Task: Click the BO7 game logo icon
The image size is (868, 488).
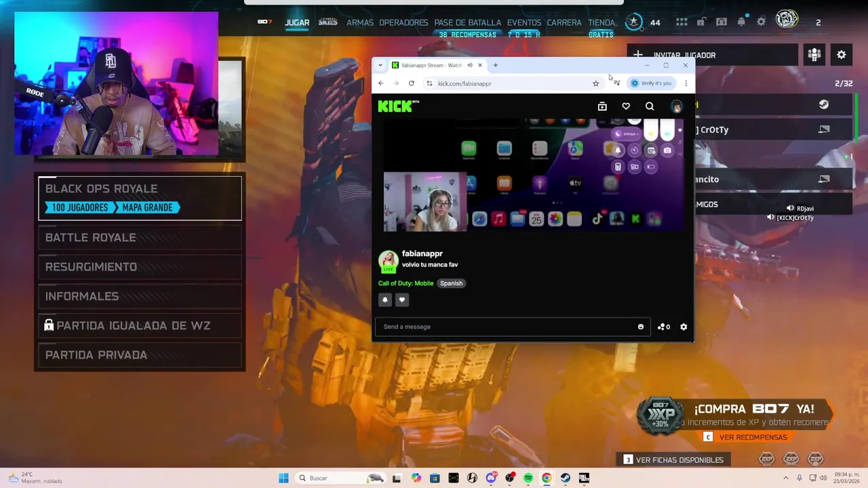Action: [264, 22]
